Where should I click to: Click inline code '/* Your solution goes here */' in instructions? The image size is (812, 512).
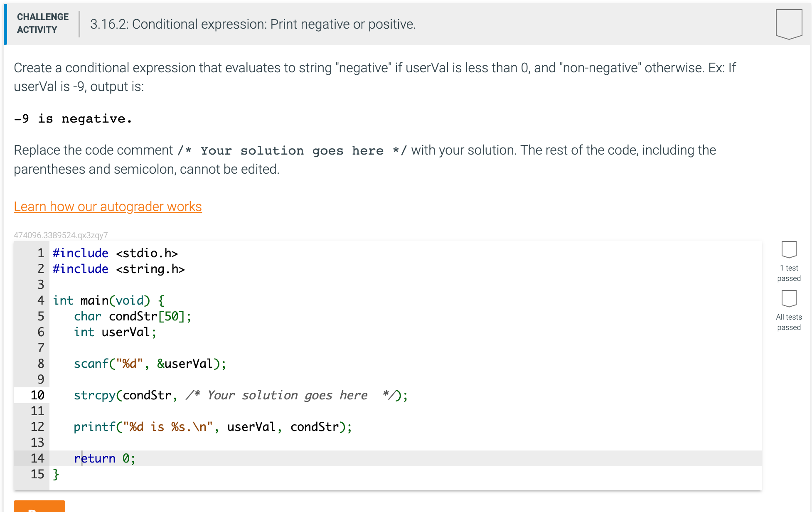point(292,150)
